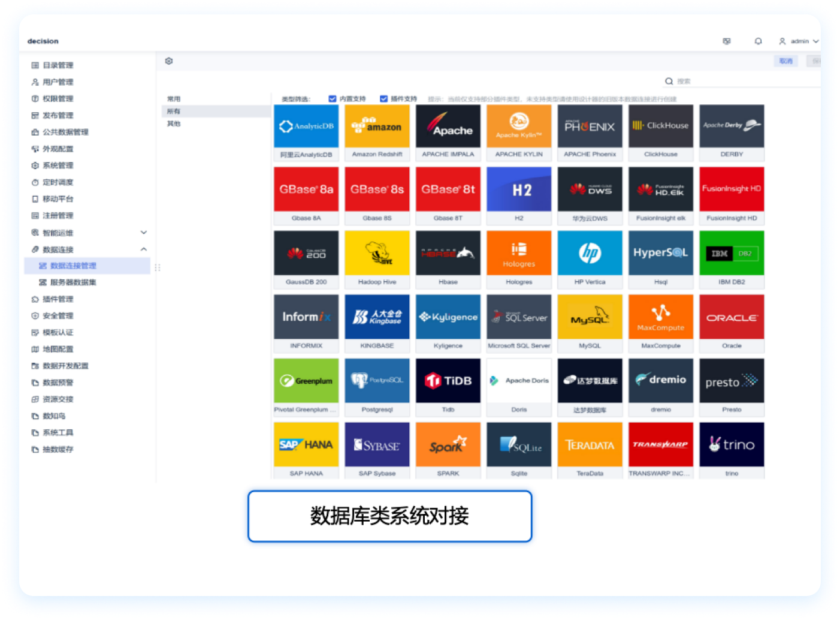Viewport: 840px width, 620px height.
Task: Choose the Amazon Redshift tile
Action: click(x=377, y=133)
